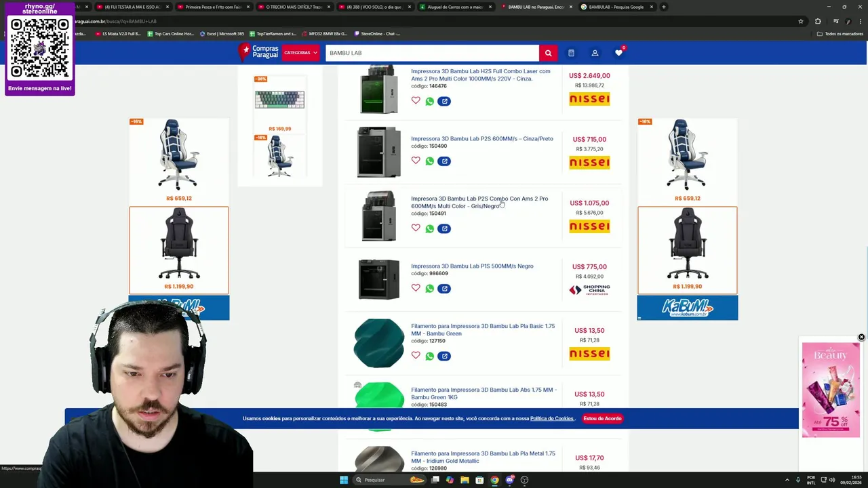Open external link icon for P1S Negro
This screenshot has width=868, height=488.
point(444,289)
